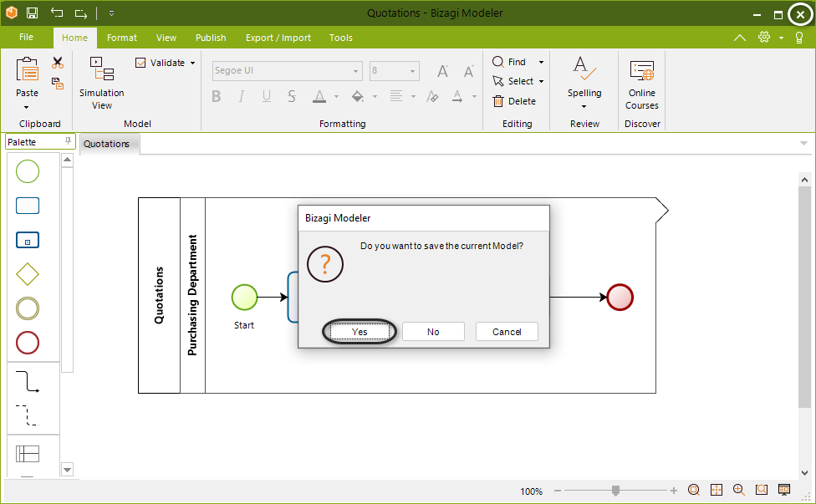Image resolution: width=816 pixels, height=504 pixels.
Task: Click the zoom slider handle
Action: click(615, 491)
